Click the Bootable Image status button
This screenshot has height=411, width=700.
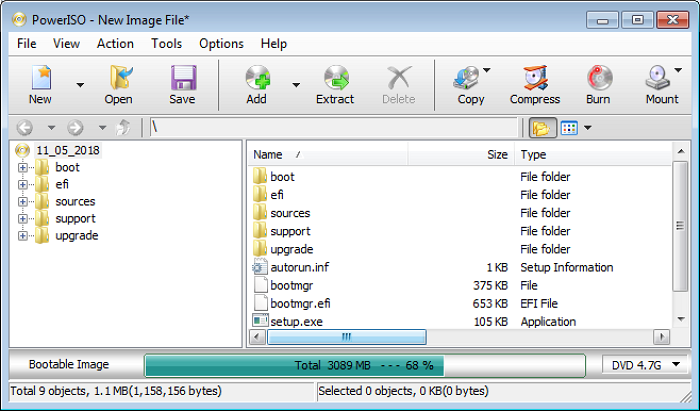[69, 365]
